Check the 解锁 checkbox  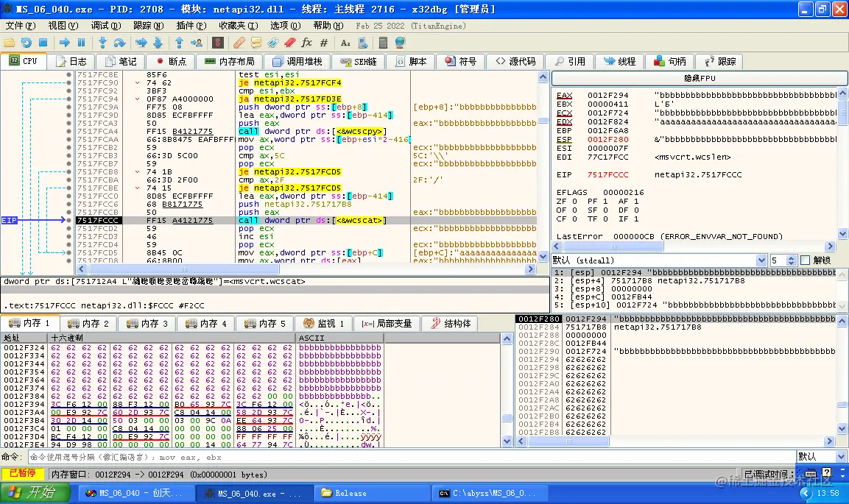pos(805,260)
